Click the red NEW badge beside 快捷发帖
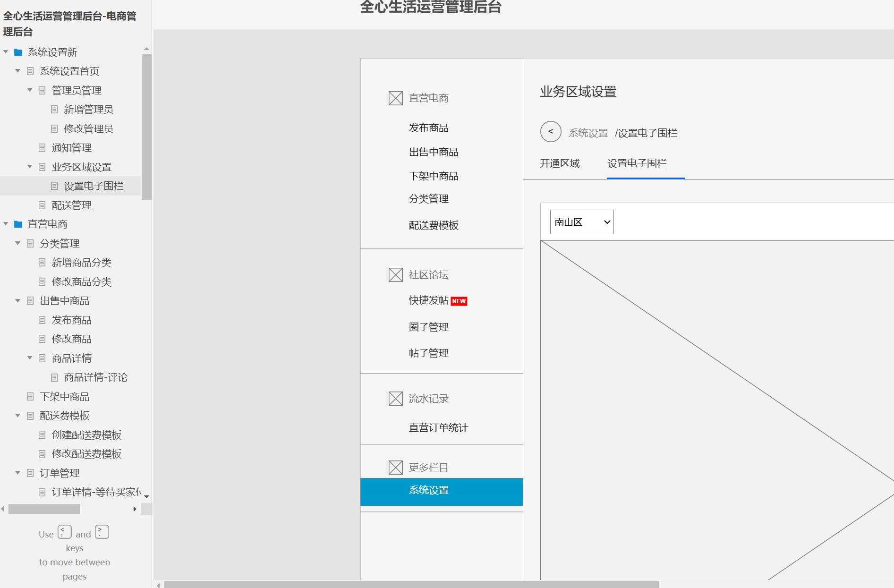The height and width of the screenshot is (588, 894). pos(459,301)
